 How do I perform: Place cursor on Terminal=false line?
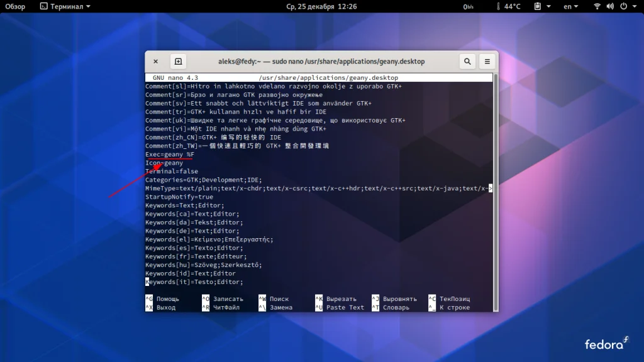pyautogui.click(x=172, y=171)
